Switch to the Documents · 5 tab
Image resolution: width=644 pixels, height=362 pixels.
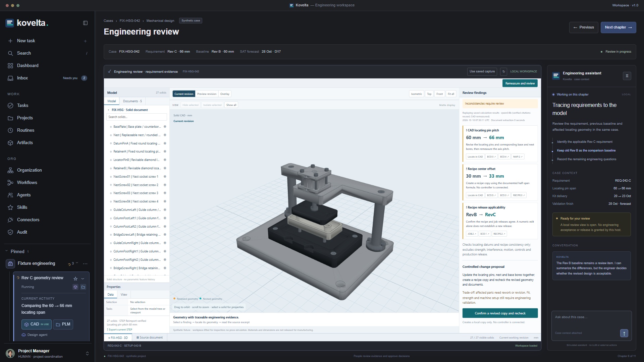132,101
